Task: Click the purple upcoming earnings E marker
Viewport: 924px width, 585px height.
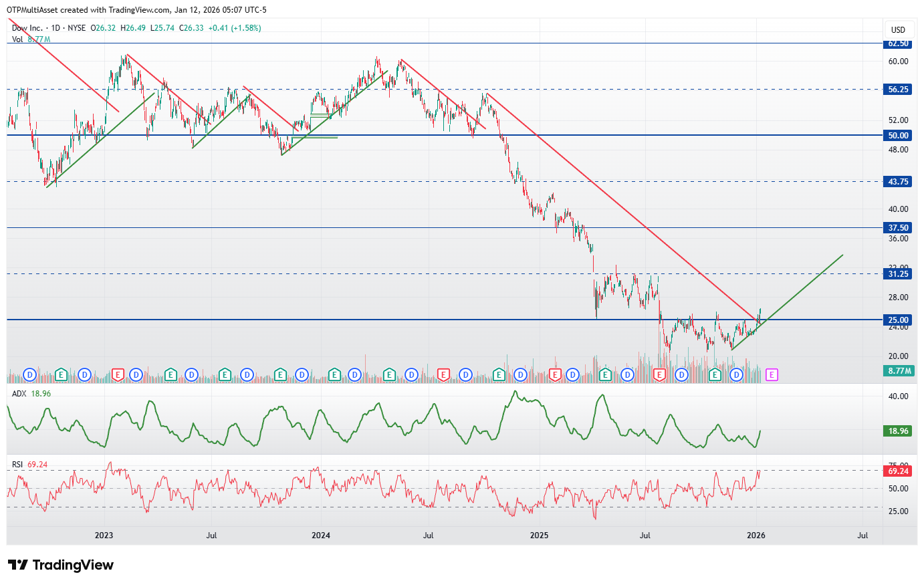Action: pos(772,375)
